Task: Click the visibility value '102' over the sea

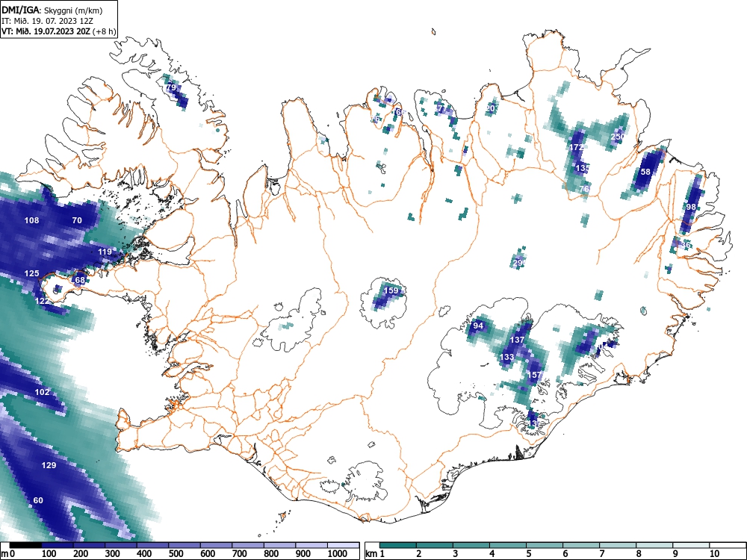Action: (x=43, y=393)
